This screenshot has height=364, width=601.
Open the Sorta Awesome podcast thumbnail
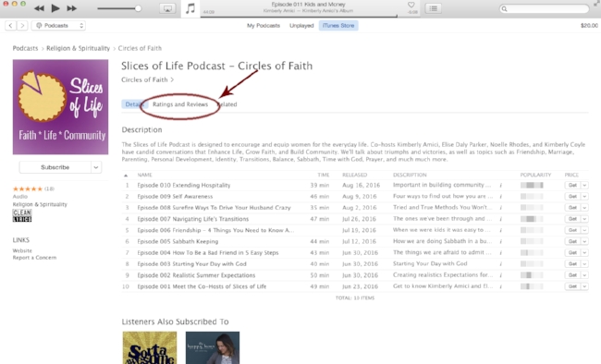pos(150,348)
